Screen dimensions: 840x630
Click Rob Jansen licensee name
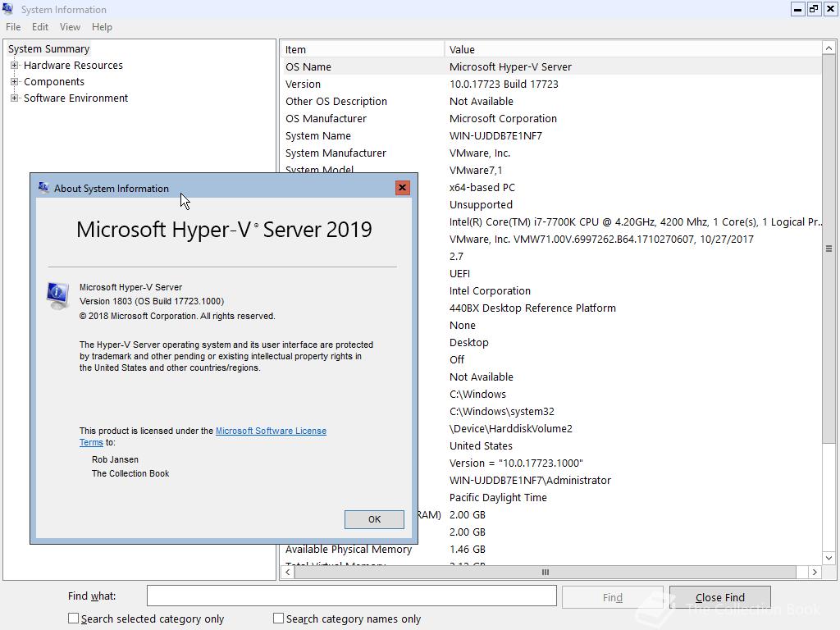[115, 459]
